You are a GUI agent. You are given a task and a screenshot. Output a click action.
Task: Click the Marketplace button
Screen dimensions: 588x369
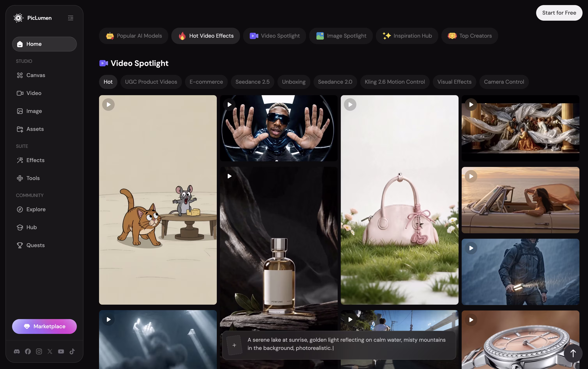click(x=44, y=326)
